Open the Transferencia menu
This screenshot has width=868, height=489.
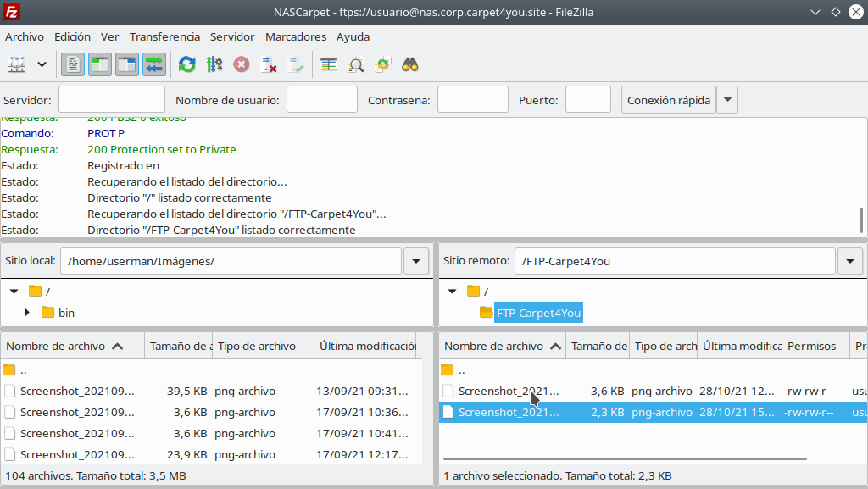164,36
